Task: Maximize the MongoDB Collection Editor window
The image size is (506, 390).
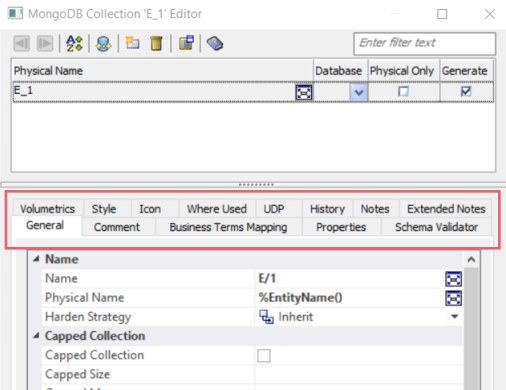Action: 442,14
